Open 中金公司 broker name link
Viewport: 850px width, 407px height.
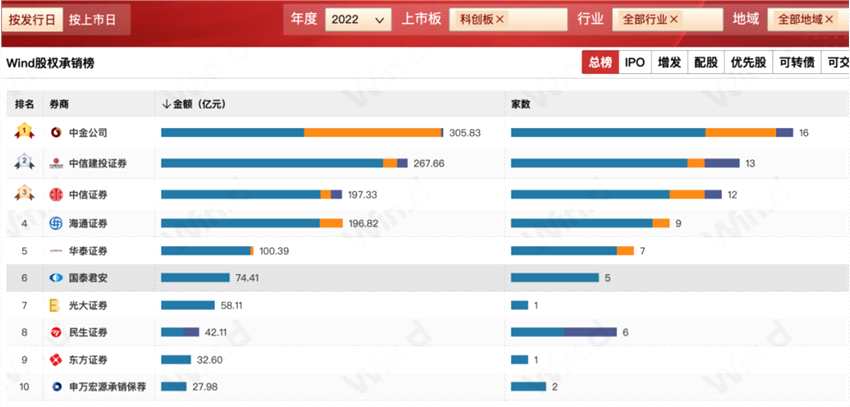[88, 133]
